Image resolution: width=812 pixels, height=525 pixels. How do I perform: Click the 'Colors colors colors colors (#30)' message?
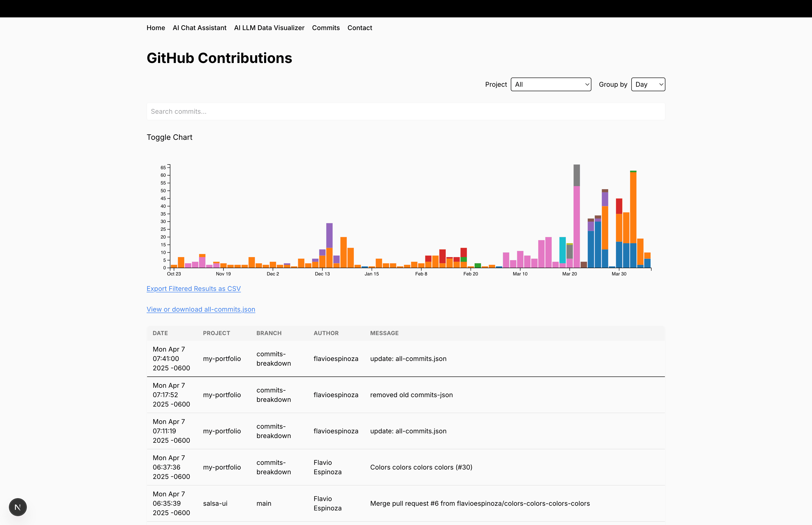pyautogui.click(x=421, y=467)
